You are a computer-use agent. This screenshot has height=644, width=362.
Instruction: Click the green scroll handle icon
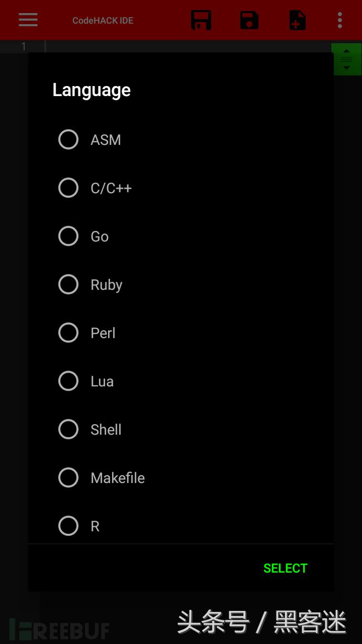(347, 59)
